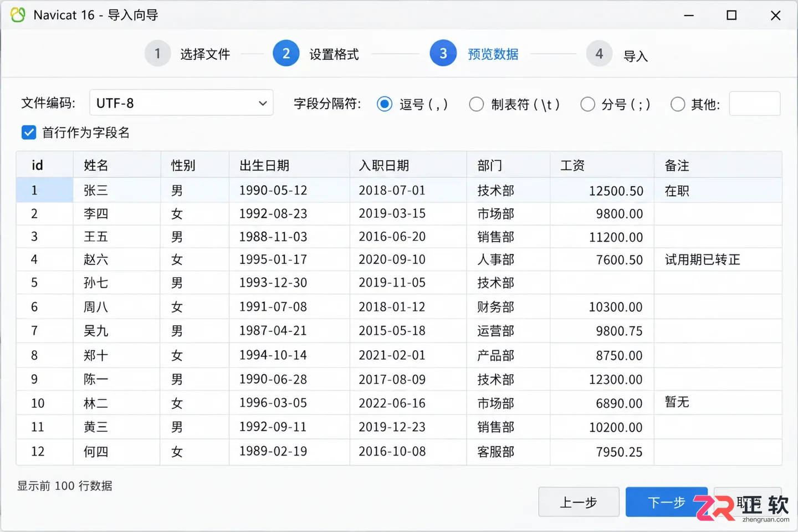The height and width of the screenshot is (532, 798).
Task: Go to step 2 设置格式
Action: [316, 54]
